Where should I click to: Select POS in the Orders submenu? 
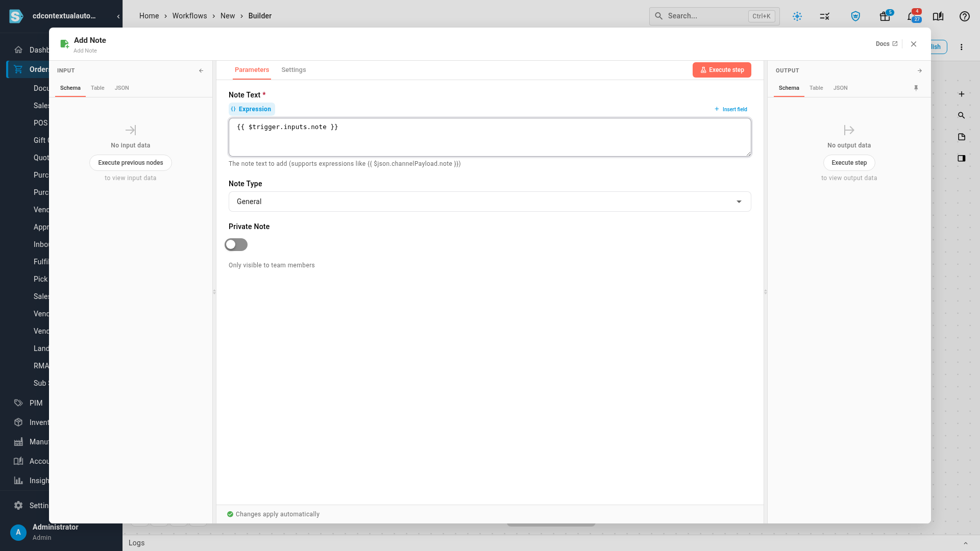tap(40, 123)
